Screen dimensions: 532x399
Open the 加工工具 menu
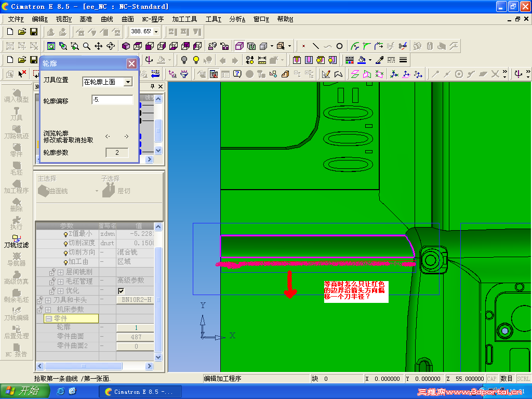pyautogui.click(x=184, y=19)
